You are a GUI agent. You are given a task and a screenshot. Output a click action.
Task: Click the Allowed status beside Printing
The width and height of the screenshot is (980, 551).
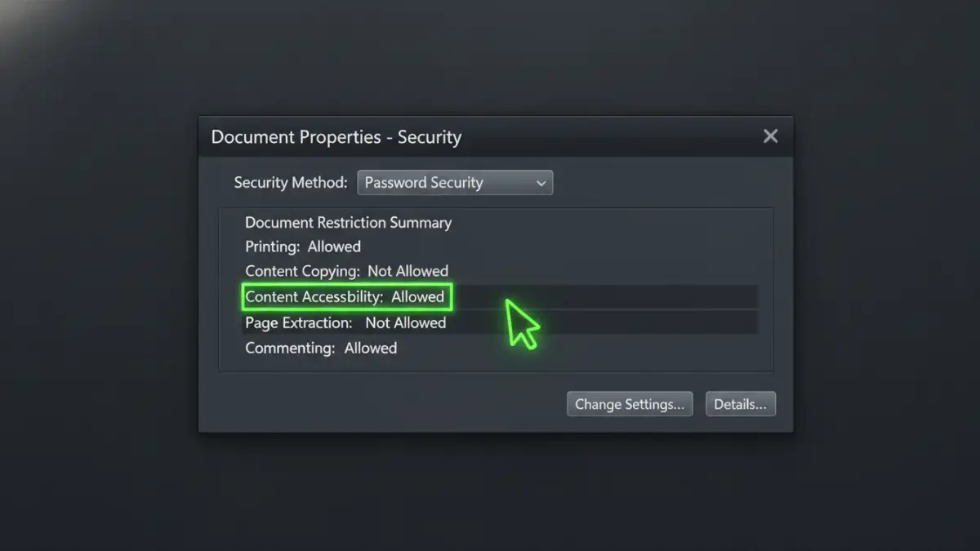(x=335, y=246)
